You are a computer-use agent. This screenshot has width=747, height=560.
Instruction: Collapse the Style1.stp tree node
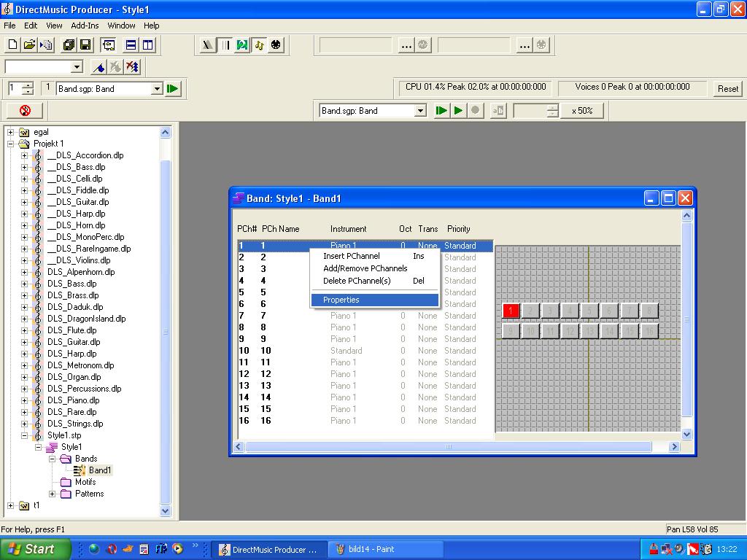pyautogui.click(x=24, y=435)
